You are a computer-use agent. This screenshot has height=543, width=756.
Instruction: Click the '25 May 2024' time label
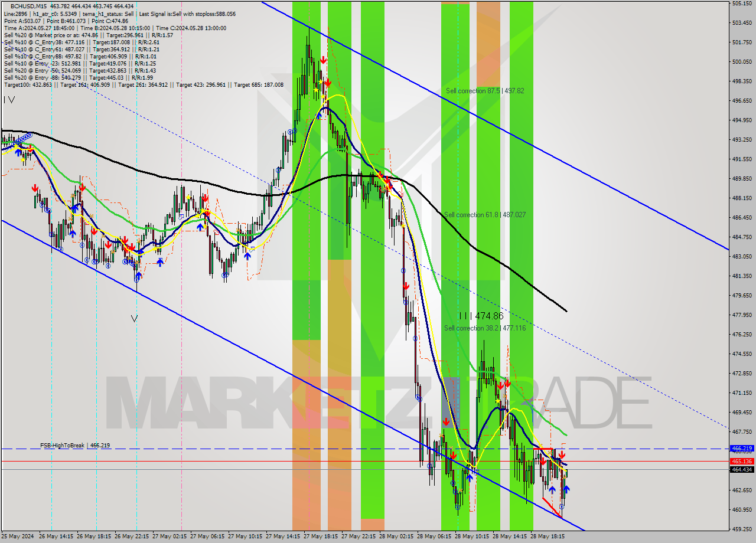pyautogui.click(x=18, y=537)
